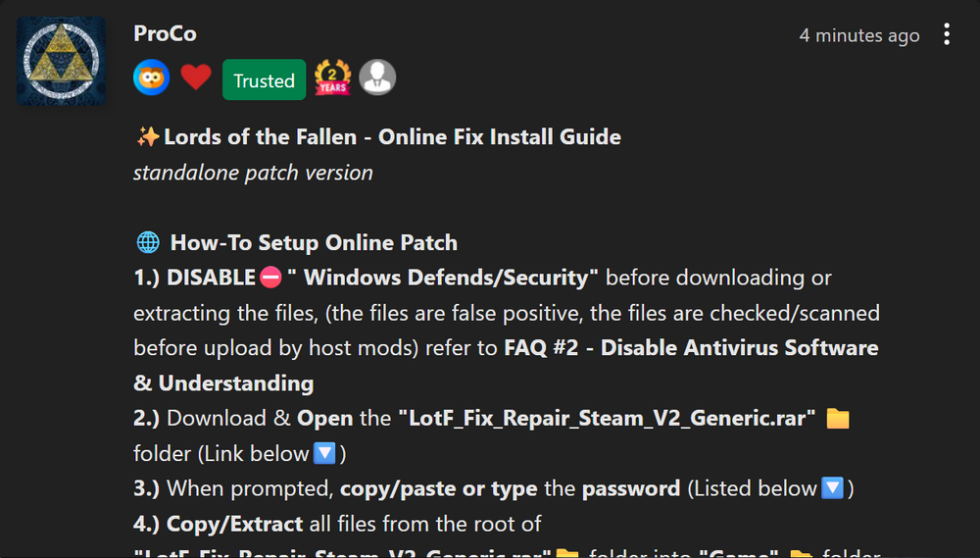
Task: Click the red heart badge
Action: pos(196,78)
